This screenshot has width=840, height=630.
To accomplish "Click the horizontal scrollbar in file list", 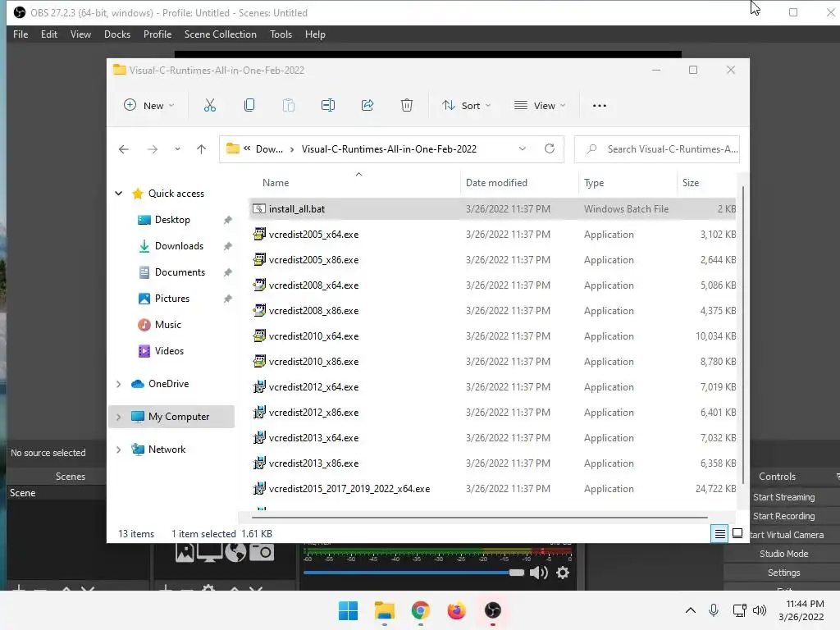I will 479,518.
